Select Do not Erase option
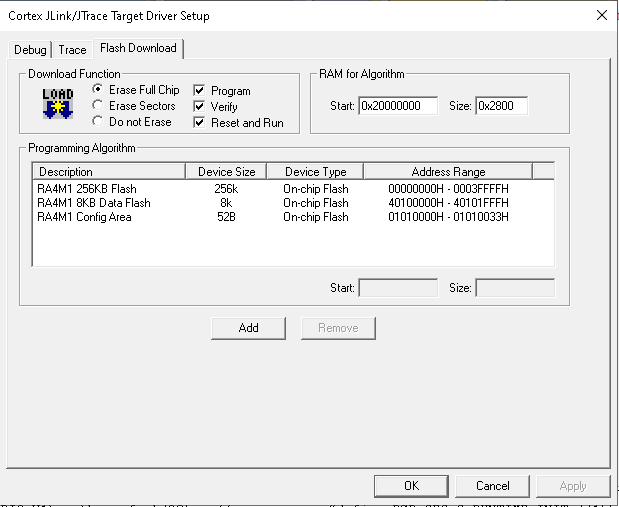The width and height of the screenshot is (619, 507). pos(132,122)
